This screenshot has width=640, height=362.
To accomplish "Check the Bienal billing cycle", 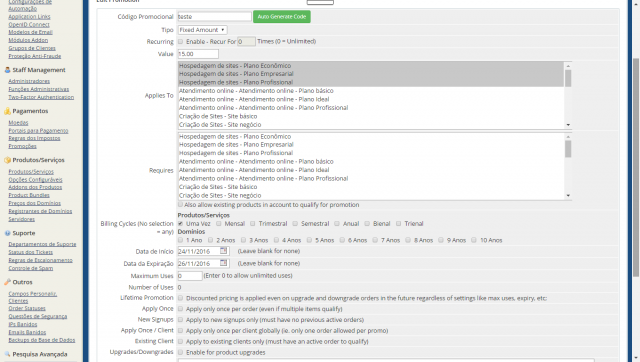I will (367, 223).
